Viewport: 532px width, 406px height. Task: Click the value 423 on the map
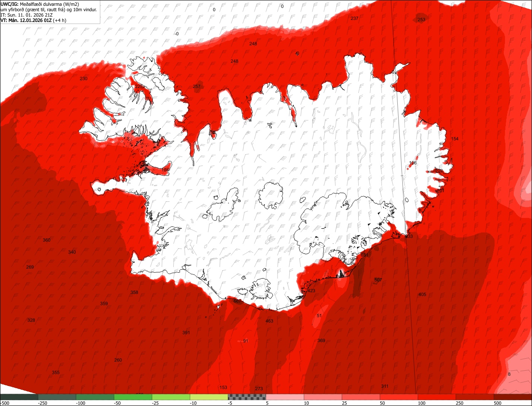(311, 291)
